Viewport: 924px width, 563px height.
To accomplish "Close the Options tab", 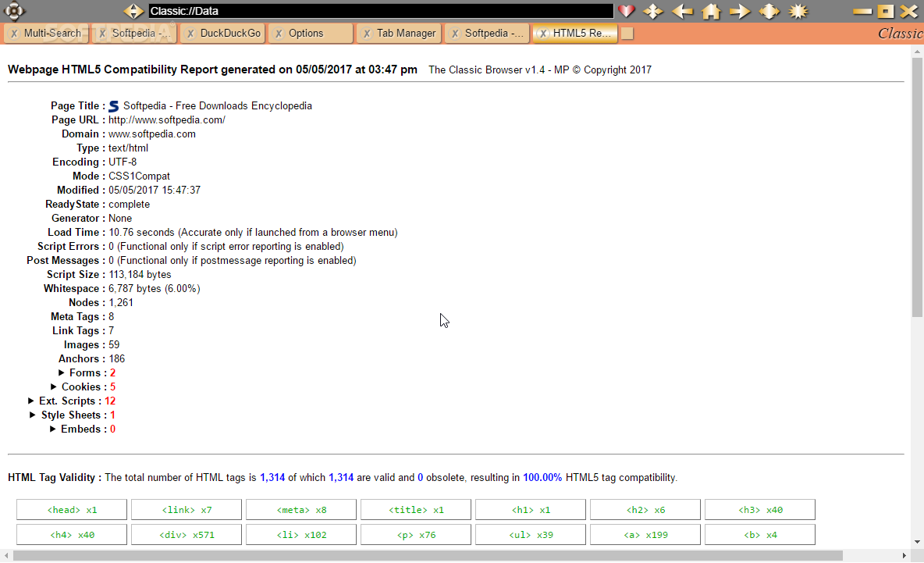I will (279, 34).
